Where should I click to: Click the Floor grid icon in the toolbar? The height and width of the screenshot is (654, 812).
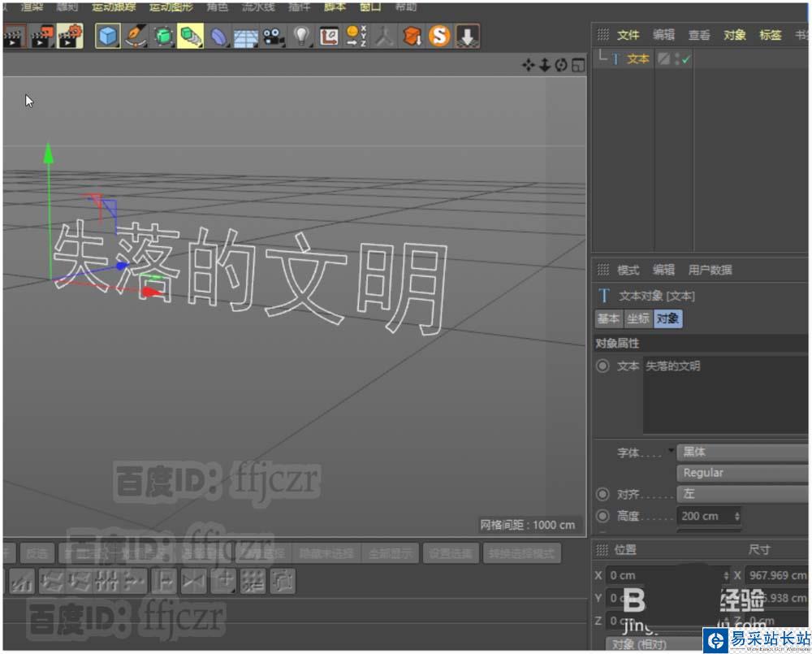(246, 36)
